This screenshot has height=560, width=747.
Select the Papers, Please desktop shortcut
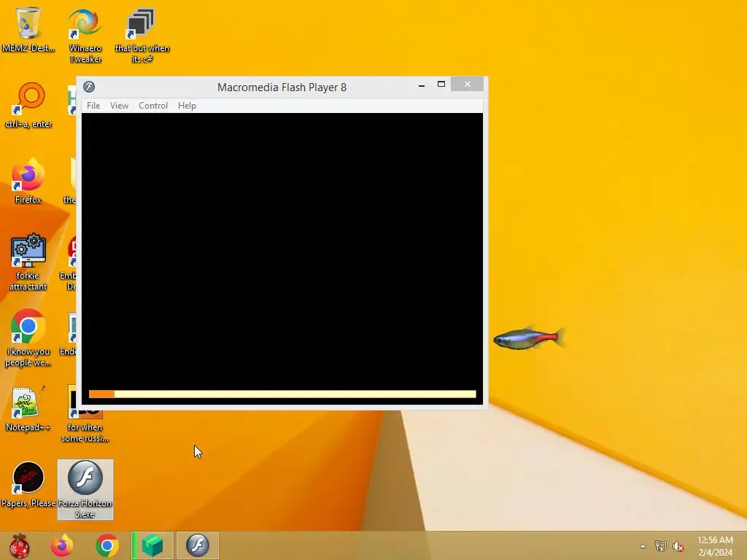coord(28,485)
